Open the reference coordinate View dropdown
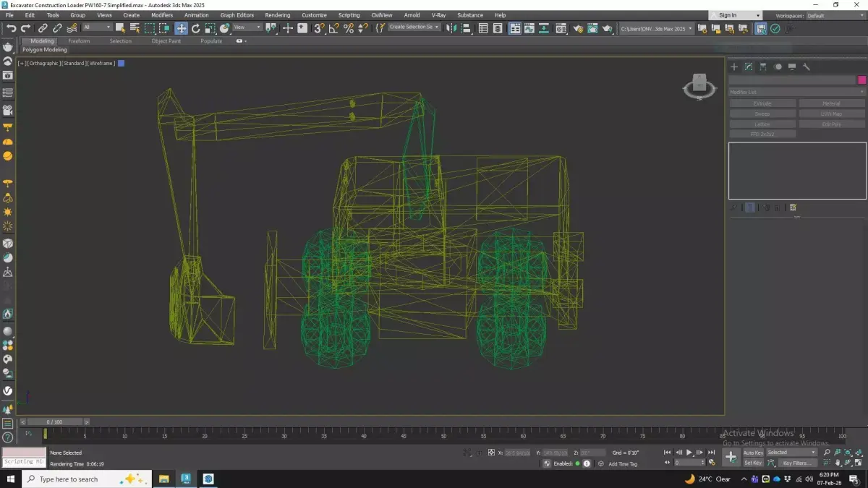 click(x=247, y=27)
